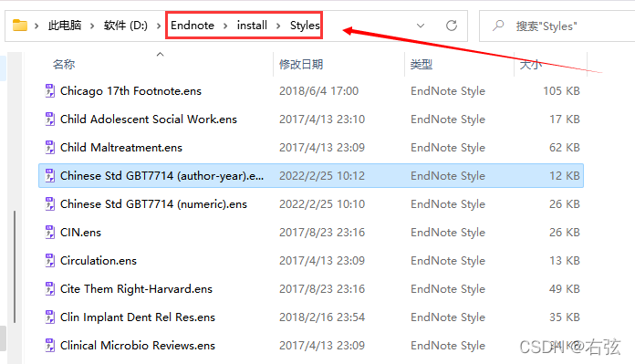Select file CIN.ens
This screenshot has width=635, height=364.
coord(80,233)
